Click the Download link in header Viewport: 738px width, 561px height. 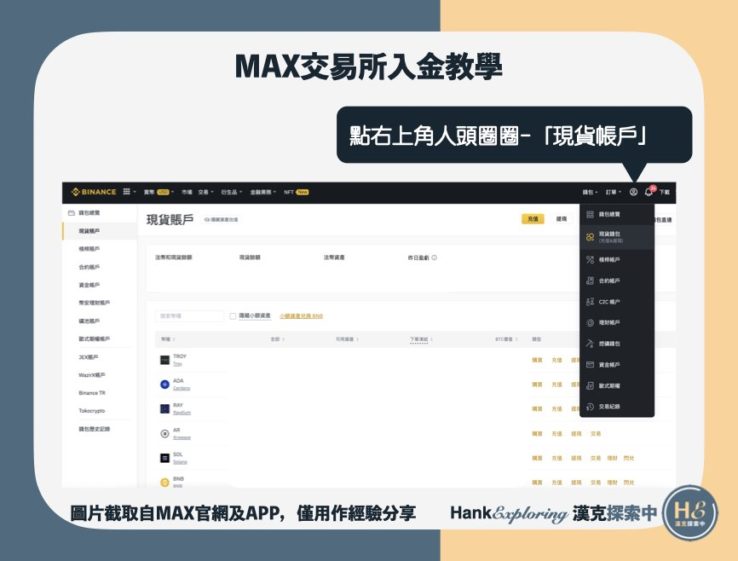point(665,192)
